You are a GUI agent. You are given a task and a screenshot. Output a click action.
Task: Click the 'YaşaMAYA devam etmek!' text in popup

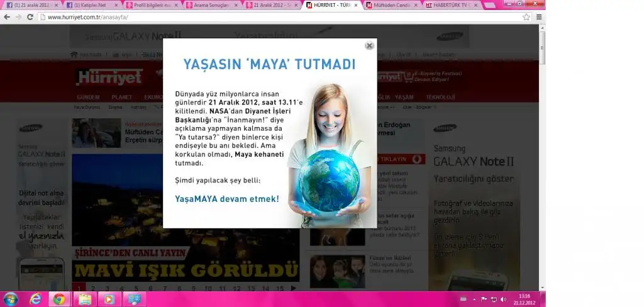pyautogui.click(x=227, y=199)
